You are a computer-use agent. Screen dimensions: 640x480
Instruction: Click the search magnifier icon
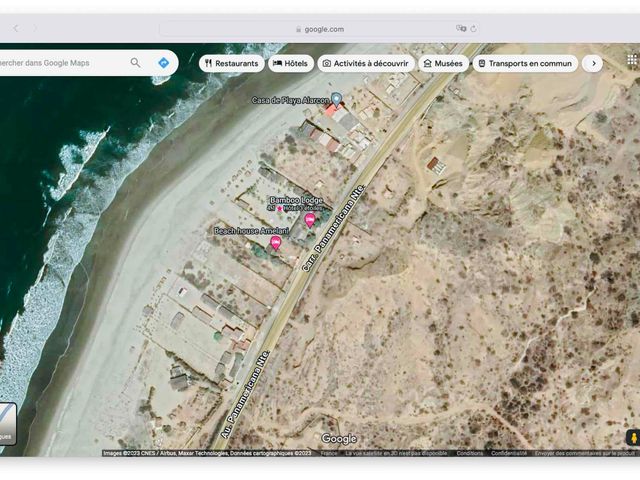click(135, 63)
